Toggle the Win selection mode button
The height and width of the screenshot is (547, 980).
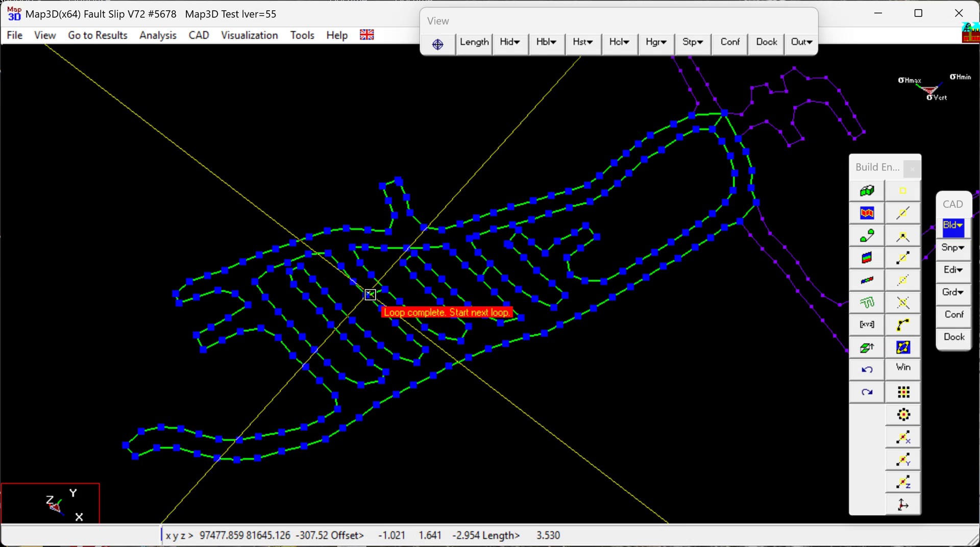pos(903,367)
